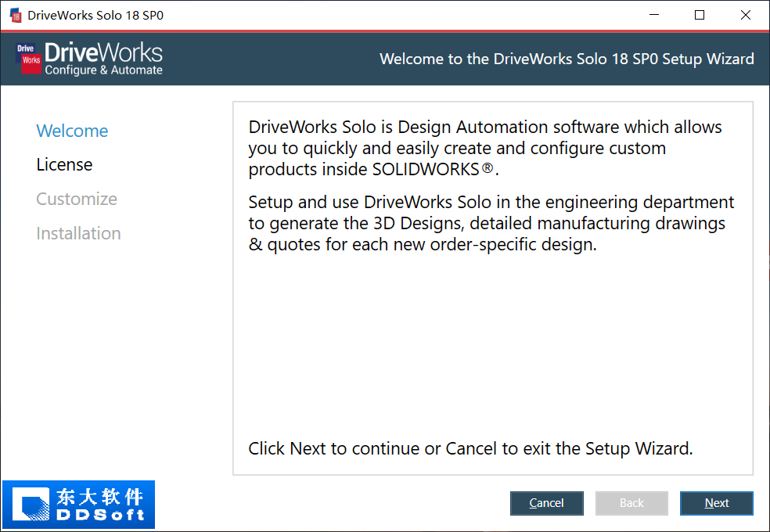Click the Design Automation description paragraph
The height and width of the screenshot is (532, 770).
pos(485,148)
